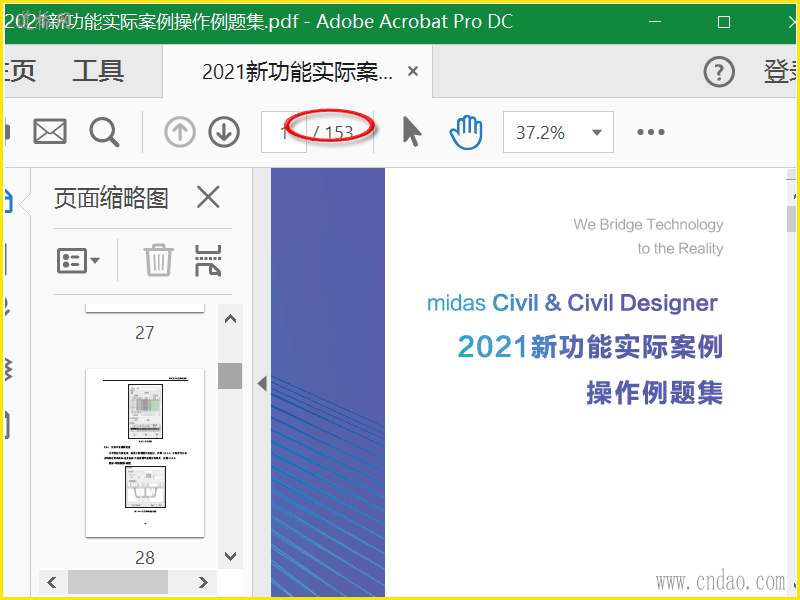Send file by email envelope icon

50,132
